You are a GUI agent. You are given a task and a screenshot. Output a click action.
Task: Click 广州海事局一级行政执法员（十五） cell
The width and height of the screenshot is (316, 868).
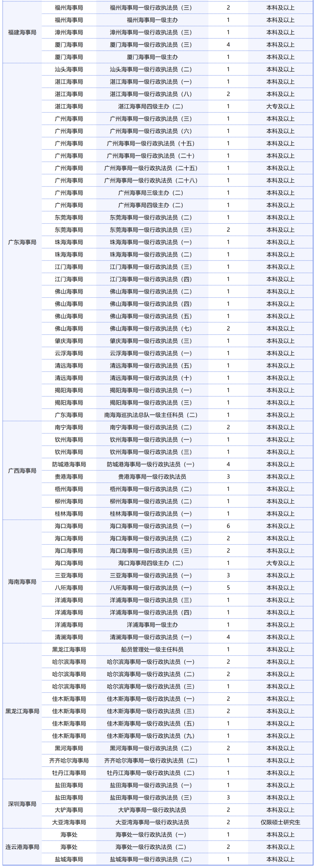[x=152, y=143]
